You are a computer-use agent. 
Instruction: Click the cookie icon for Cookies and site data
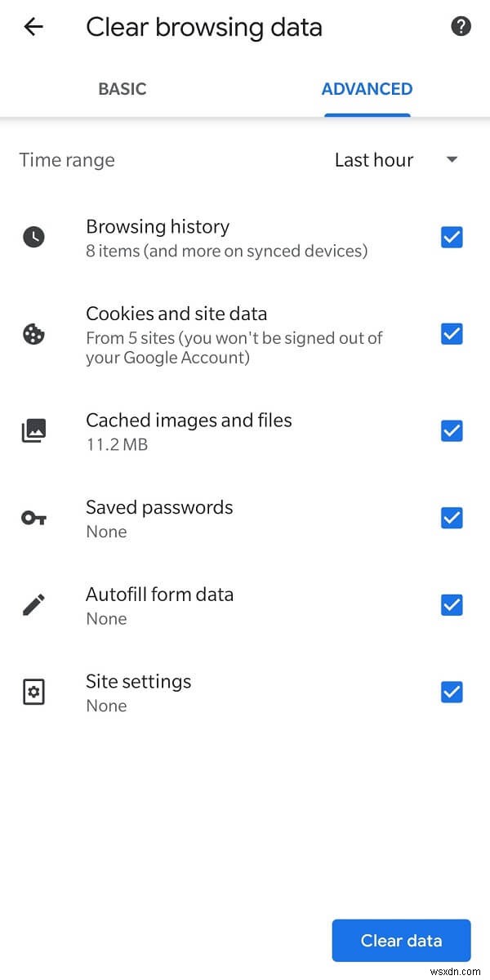pyautogui.click(x=33, y=333)
